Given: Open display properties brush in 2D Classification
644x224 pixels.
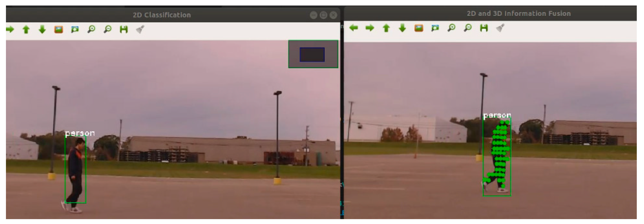Looking at the screenshot, I should point(140,29).
